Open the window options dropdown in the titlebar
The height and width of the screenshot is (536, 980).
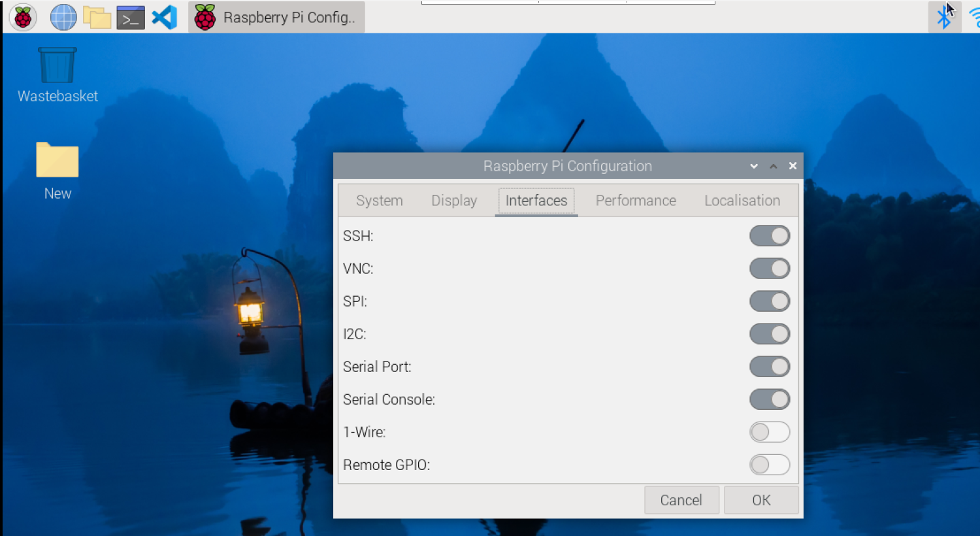point(753,166)
